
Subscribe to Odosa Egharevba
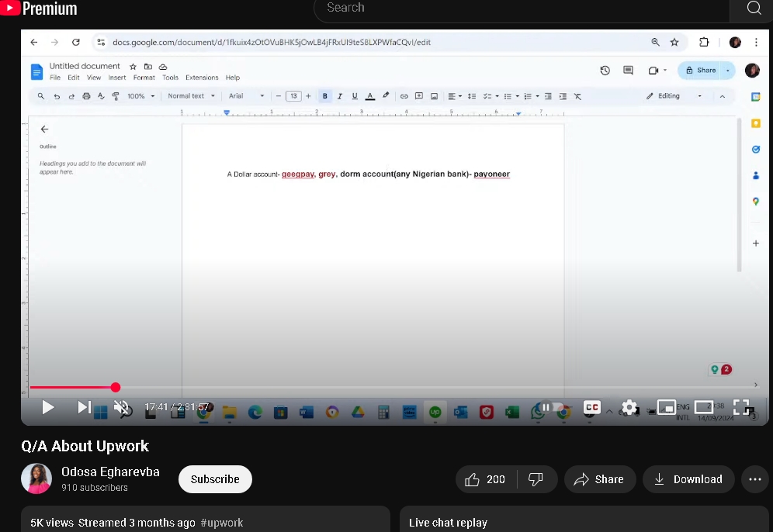pyautogui.click(x=215, y=479)
